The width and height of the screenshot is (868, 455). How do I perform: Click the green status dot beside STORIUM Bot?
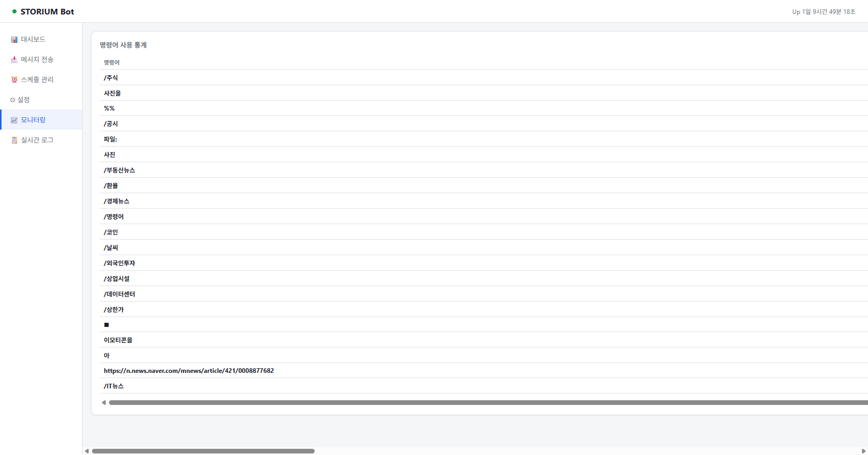tap(14, 11)
